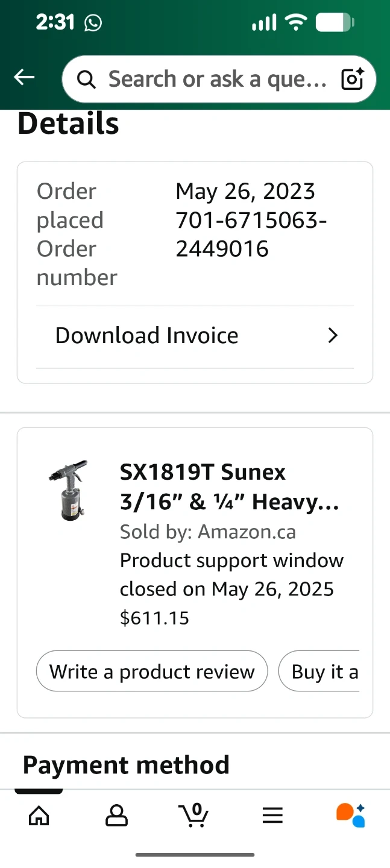Select the order number text

251,234
